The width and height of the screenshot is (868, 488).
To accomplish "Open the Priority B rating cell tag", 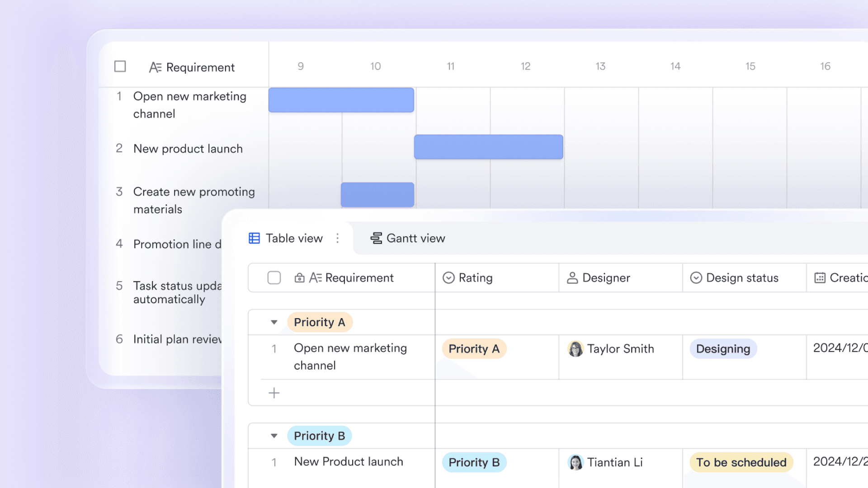I will tap(474, 462).
